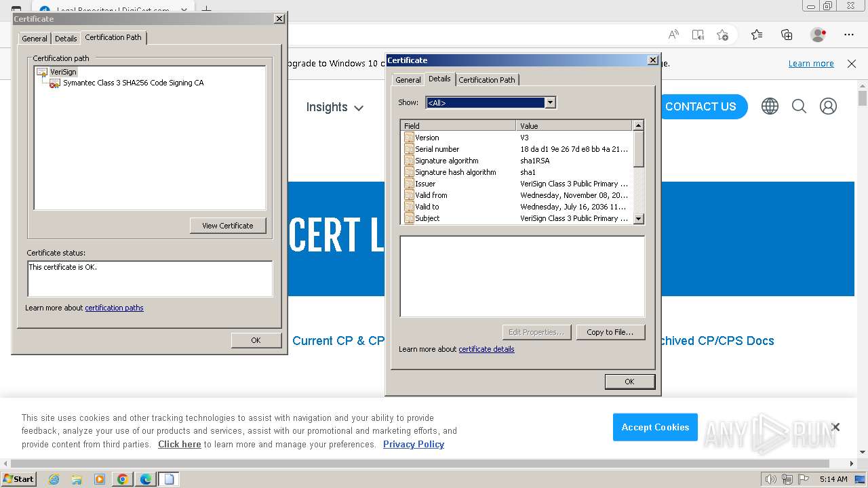Open network status tray icon
Viewport: 868px width, 488px height.
787,479
